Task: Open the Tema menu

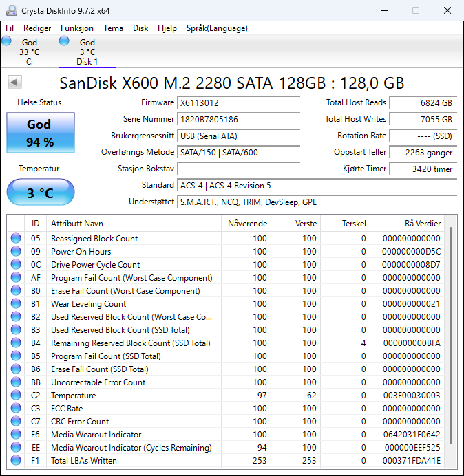Action: click(113, 28)
